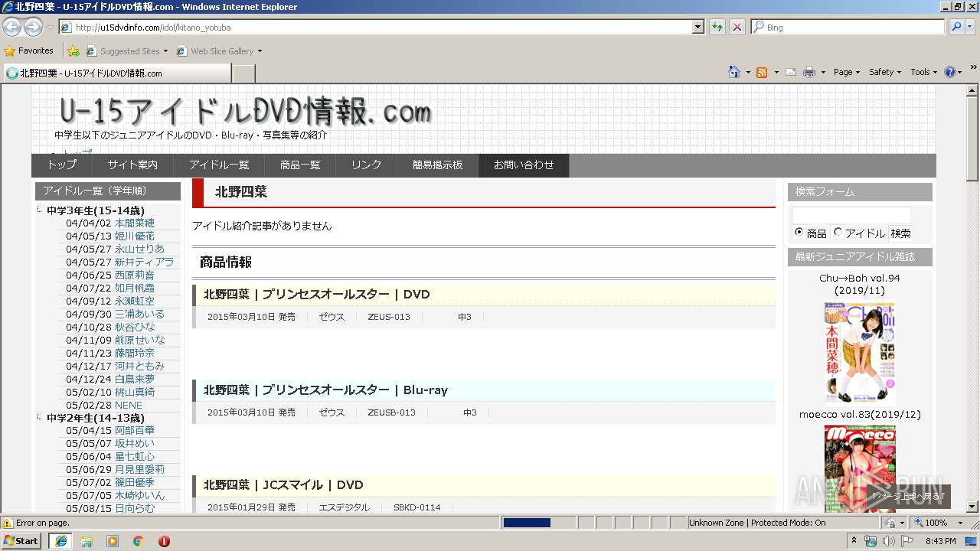The width and height of the screenshot is (980, 551).
Task: Click the browser Back button
Action: pos(12,27)
